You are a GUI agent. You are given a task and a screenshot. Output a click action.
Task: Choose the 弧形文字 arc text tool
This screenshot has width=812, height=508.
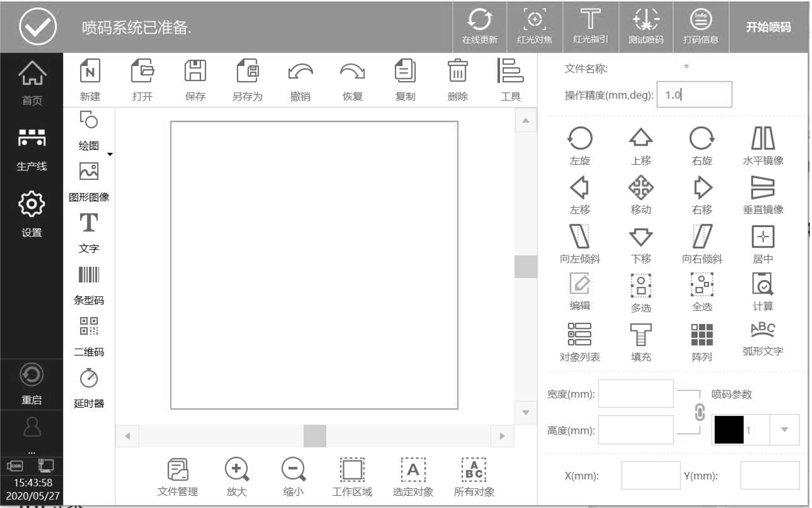[763, 331]
